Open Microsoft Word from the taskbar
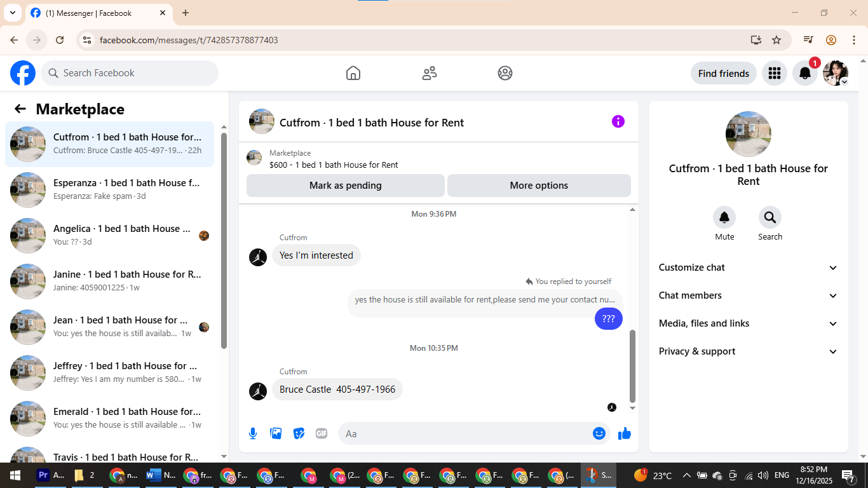Screen dimensions: 868x488 pyautogui.click(x=161, y=475)
